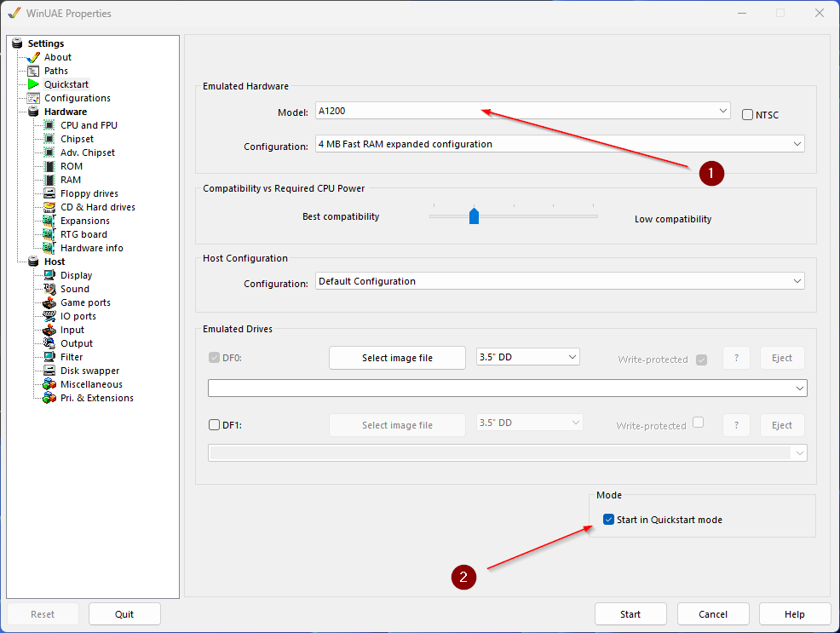
Task: Click the DF0 image path combo field
Action: click(x=507, y=388)
